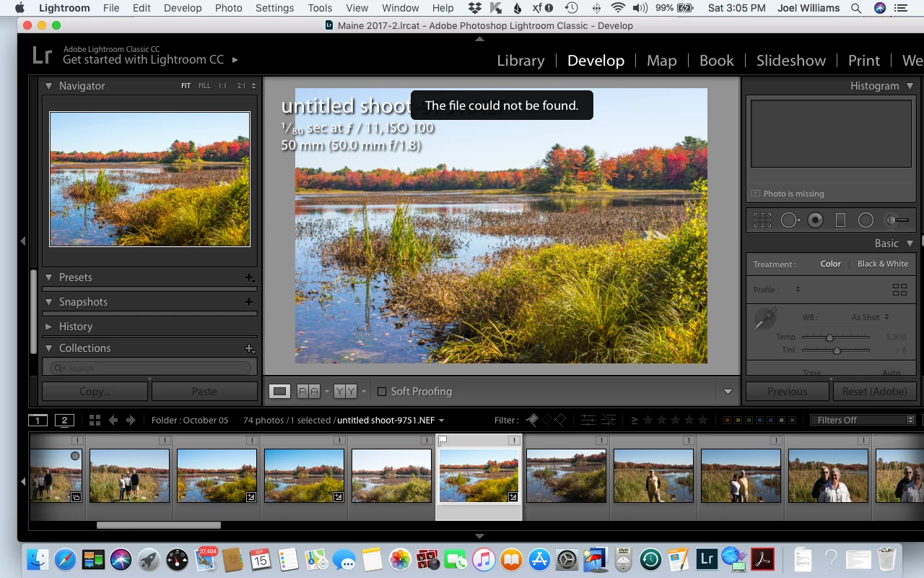Click the Collections search field
Screen dimensions: 924x578
(x=150, y=368)
